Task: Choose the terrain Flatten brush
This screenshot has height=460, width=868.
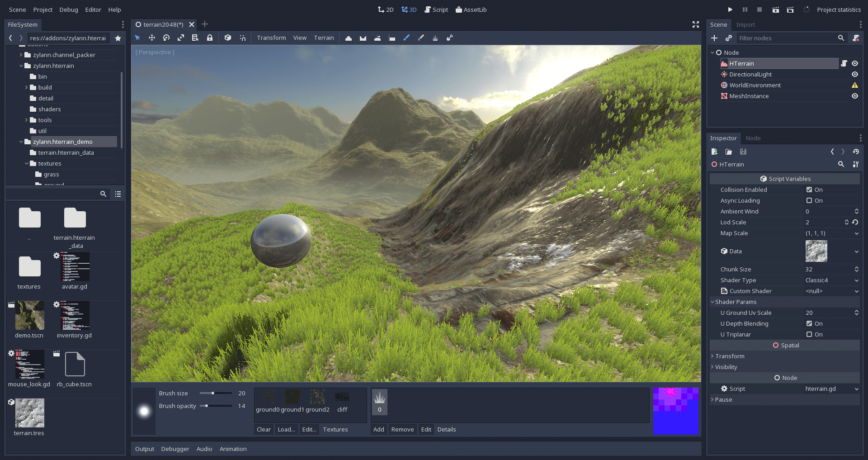Action: (x=392, y=38)
